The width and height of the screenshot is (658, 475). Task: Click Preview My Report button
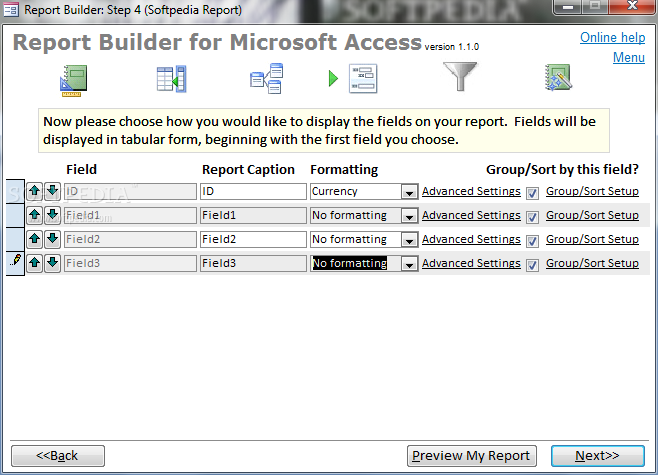point(472,456)
